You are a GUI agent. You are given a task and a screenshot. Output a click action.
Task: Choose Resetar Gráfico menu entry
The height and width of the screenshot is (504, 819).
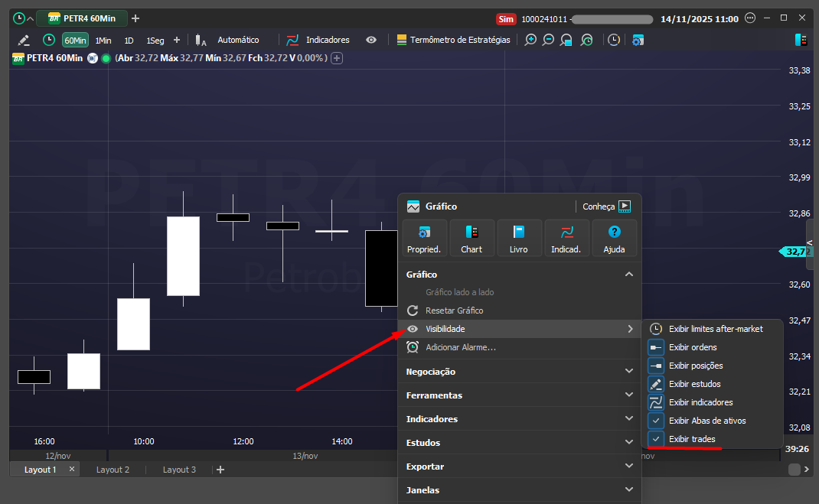[x=520, y=311]
